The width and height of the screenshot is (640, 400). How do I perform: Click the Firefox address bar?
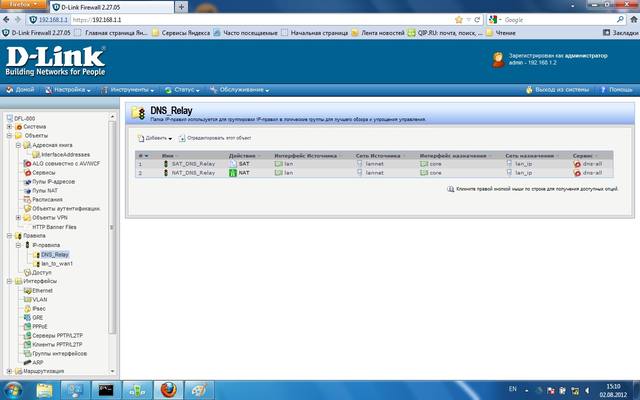pyautogui.click(x=261, y=20)
